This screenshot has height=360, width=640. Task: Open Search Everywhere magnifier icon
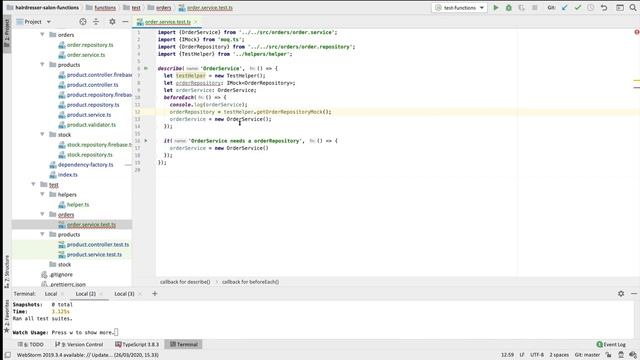tap(633, 8)
